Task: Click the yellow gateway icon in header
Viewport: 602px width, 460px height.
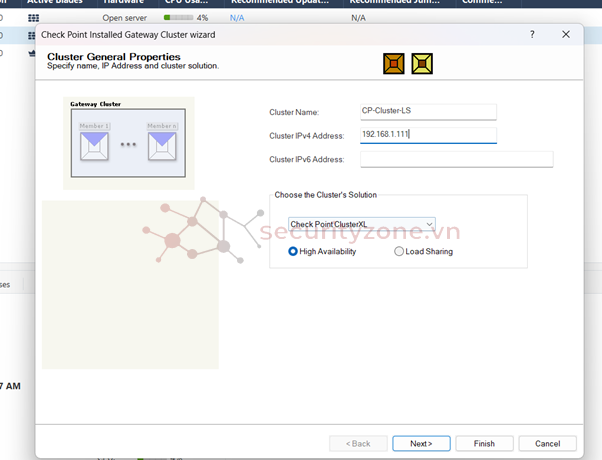Action: coord(422,63)
